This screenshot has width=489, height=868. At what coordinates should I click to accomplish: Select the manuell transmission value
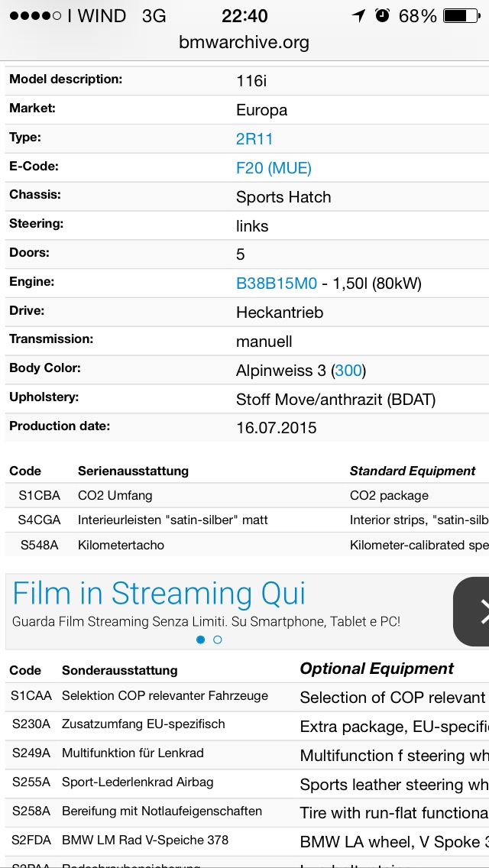pos(264,342)
